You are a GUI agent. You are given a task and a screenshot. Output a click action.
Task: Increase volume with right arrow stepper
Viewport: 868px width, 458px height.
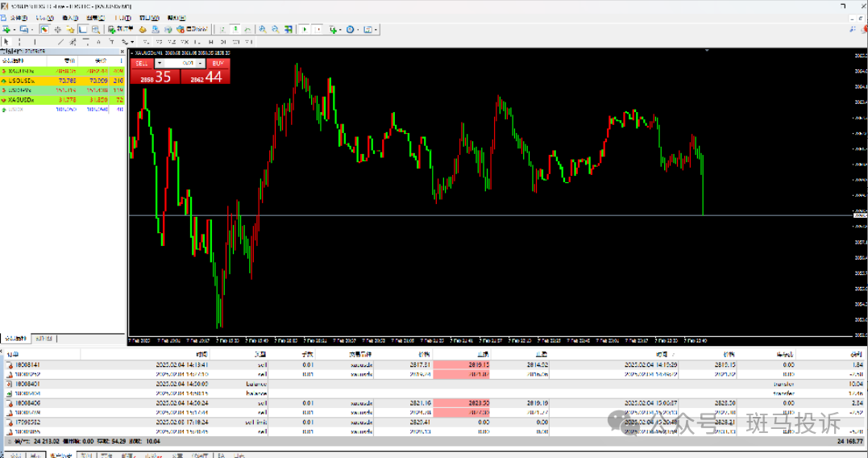click(201, 63)
